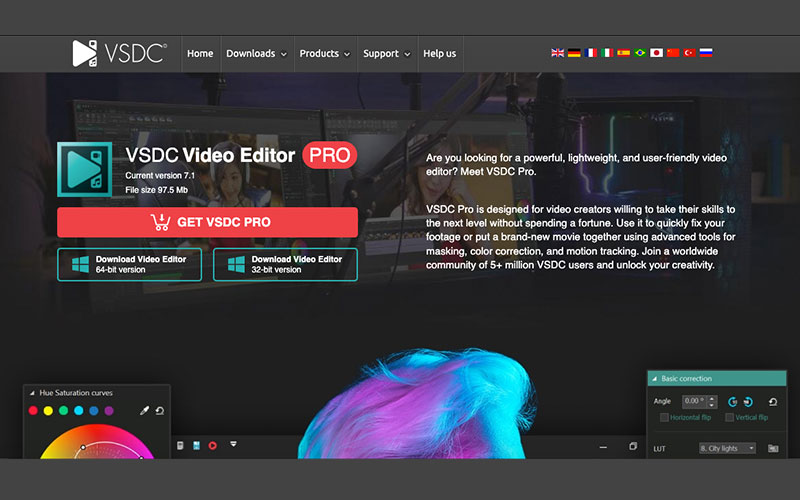The image size is (800, 500).
Task: Click the GET VSDC PRO button
Action: pyautogui.click(x=208, y=222)
